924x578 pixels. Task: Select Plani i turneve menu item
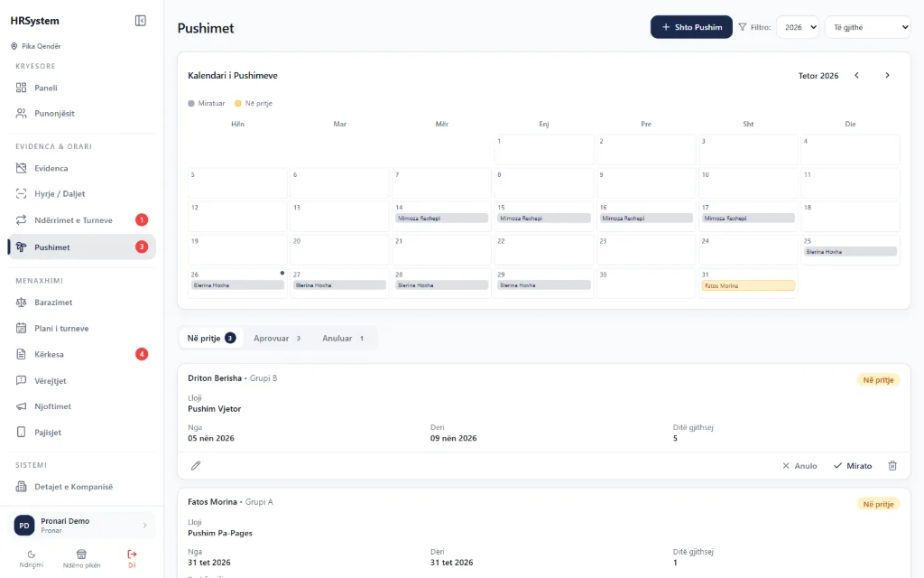[x=82, y=328]
